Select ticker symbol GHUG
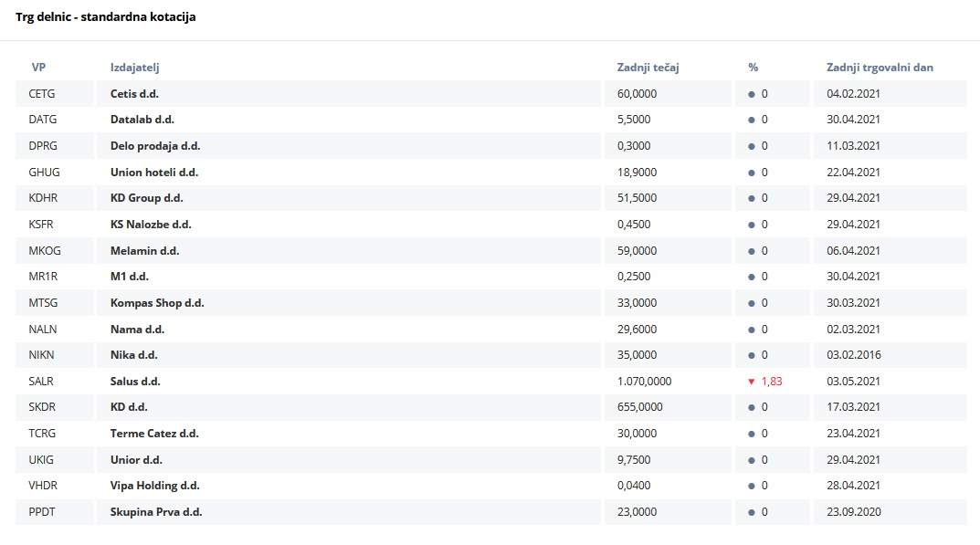Image resolution: width=980 pixels, height=545 pixels. 45,172
